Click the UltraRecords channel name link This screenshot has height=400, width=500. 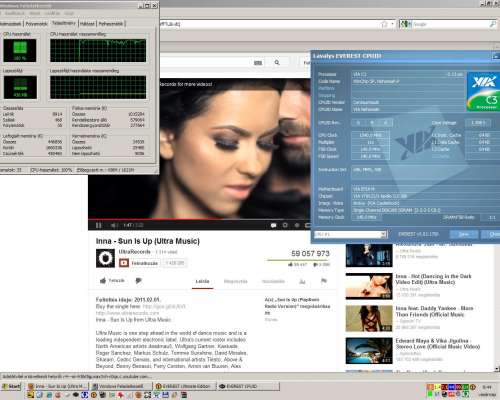(x=135, y=252)
